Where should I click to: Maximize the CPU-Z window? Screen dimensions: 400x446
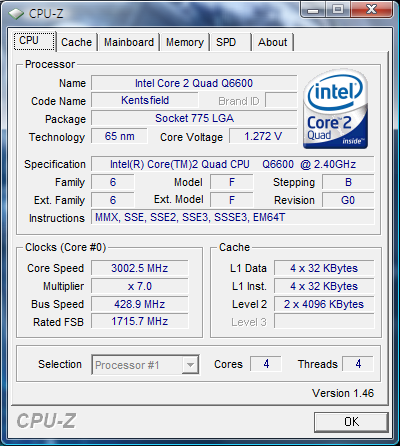338,10
